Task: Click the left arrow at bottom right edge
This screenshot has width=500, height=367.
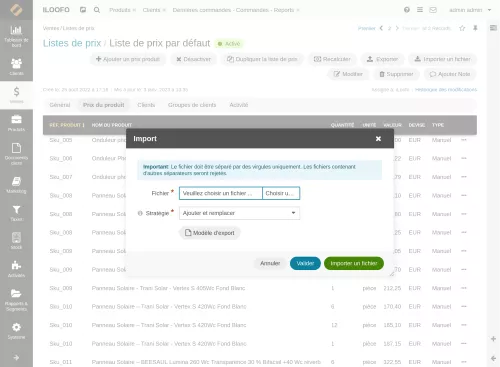Action: [x=493, y=358]
